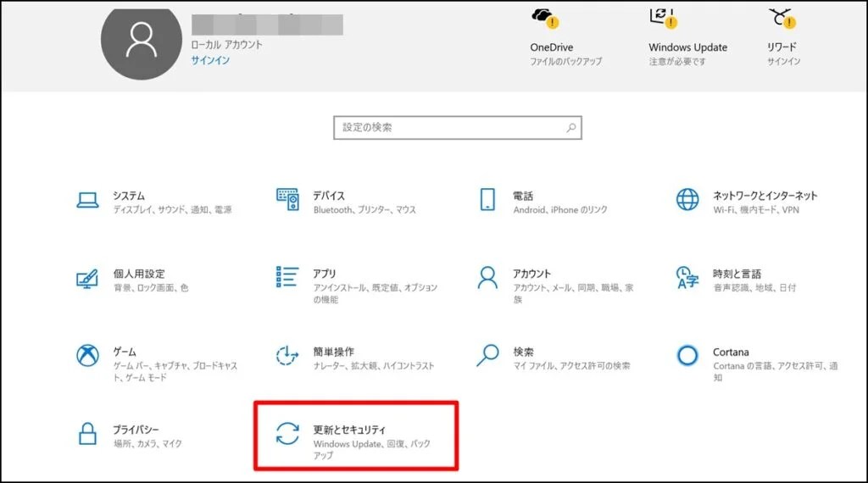Screen dimensions: 868x483
Task: Click the 'マイ ファイル、アクセス許可の検索' description
Action: pyautogui.click(x=572, y=366)
